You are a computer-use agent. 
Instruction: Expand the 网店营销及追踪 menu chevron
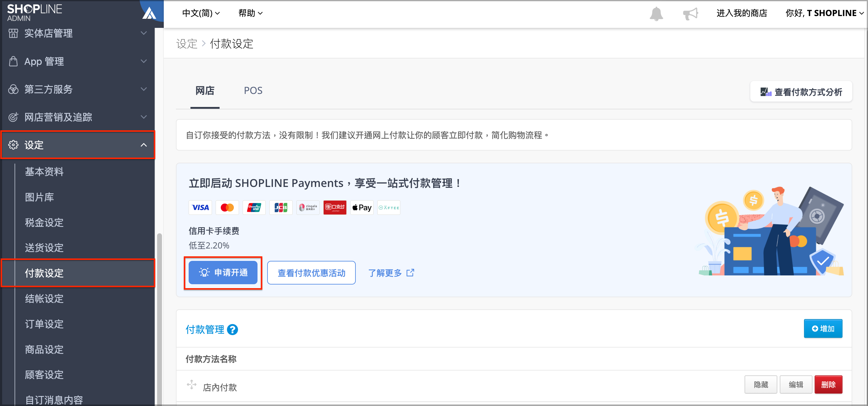(144, 117)
